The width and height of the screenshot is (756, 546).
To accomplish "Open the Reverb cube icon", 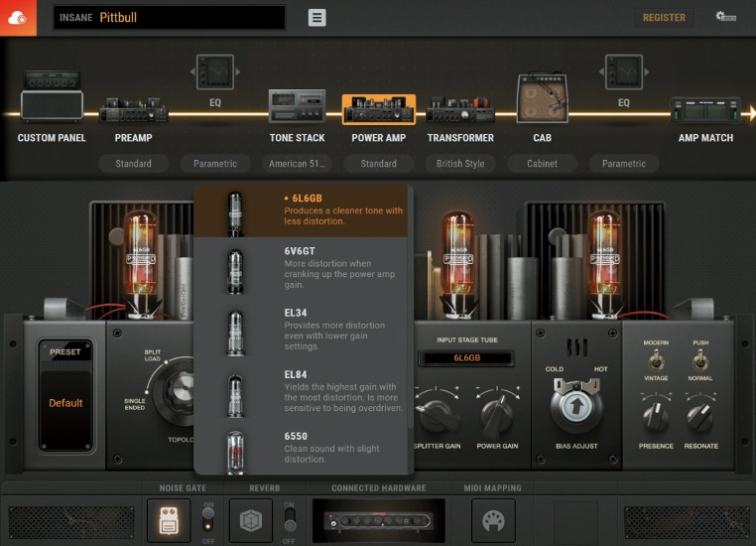I will [x=251, y=520].
